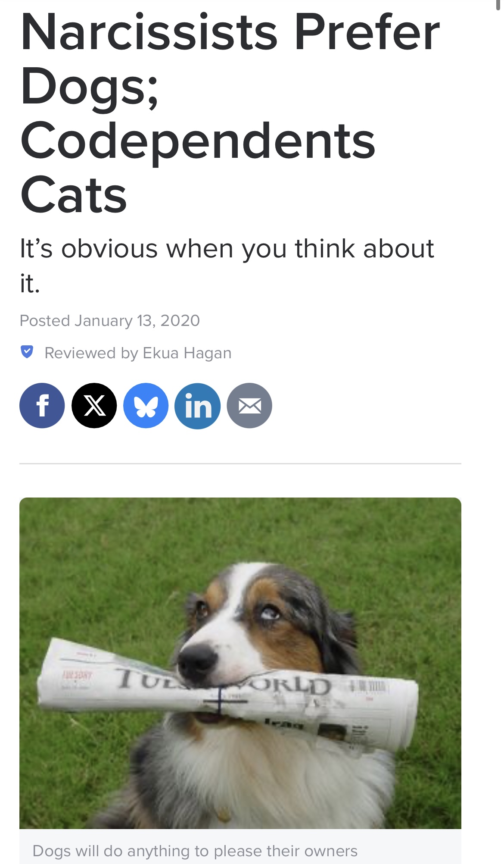
Task: Click the word 'Cats' in the title
Action: 74,194
